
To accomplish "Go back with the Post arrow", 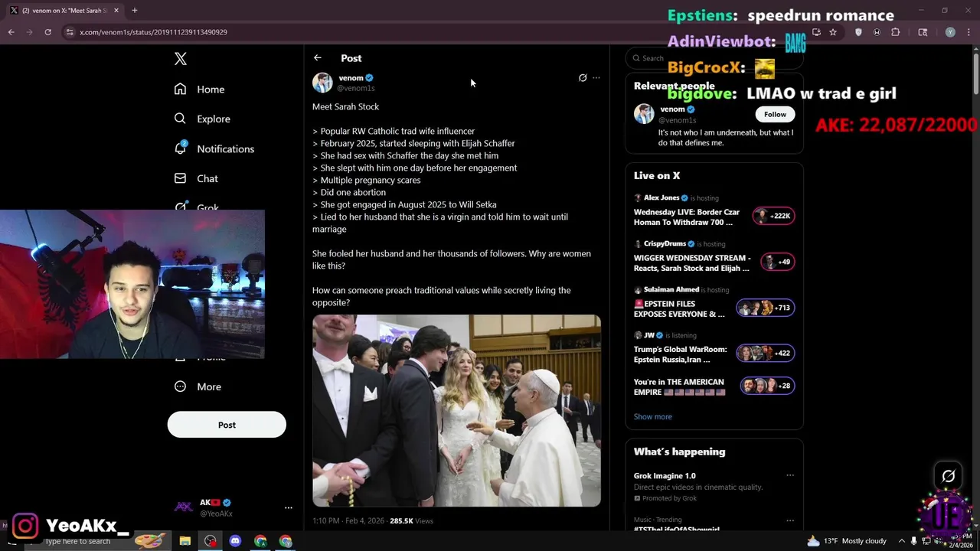I will pos(318,58).
